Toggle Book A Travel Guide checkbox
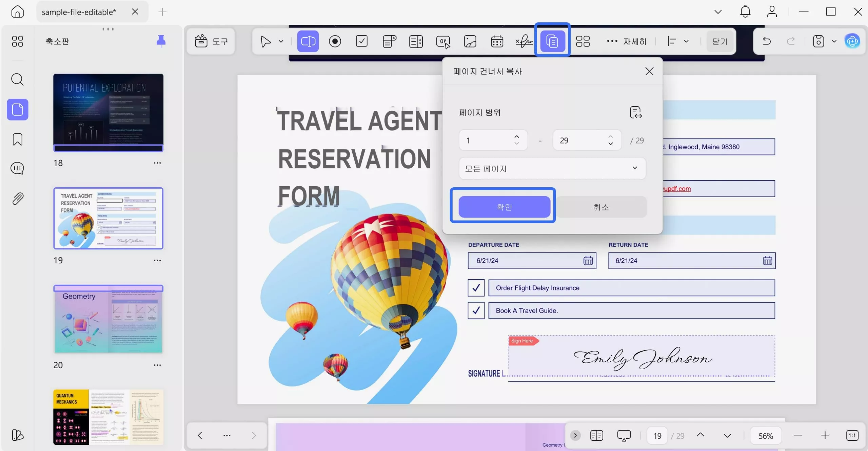Screen dimensions: 868x451 point(476,311)
